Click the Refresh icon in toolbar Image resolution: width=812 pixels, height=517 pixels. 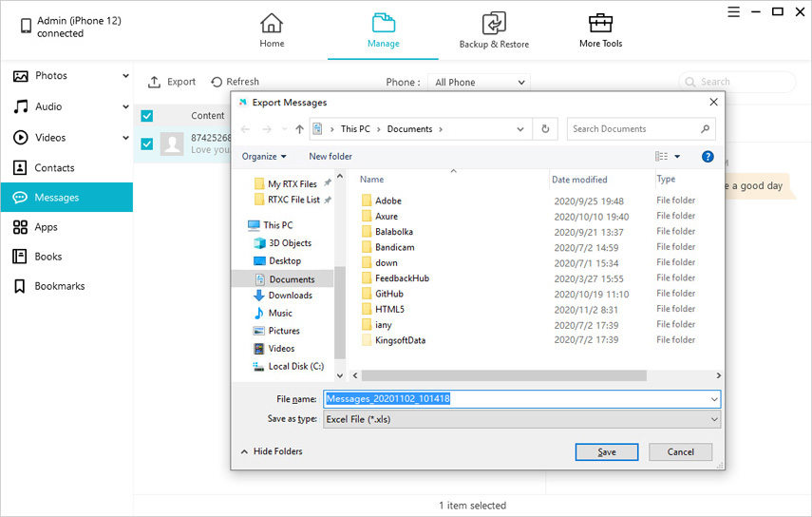(x=217, y=83)
